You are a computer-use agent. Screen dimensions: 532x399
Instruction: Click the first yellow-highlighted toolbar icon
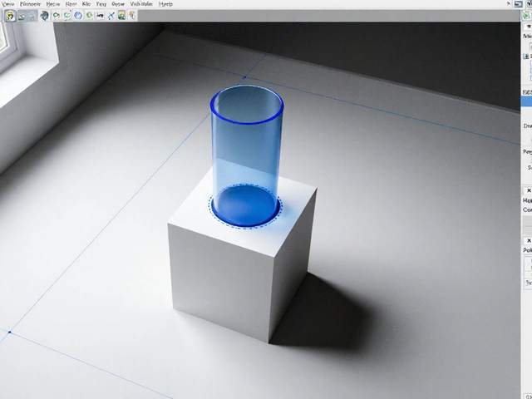(9, 15)
